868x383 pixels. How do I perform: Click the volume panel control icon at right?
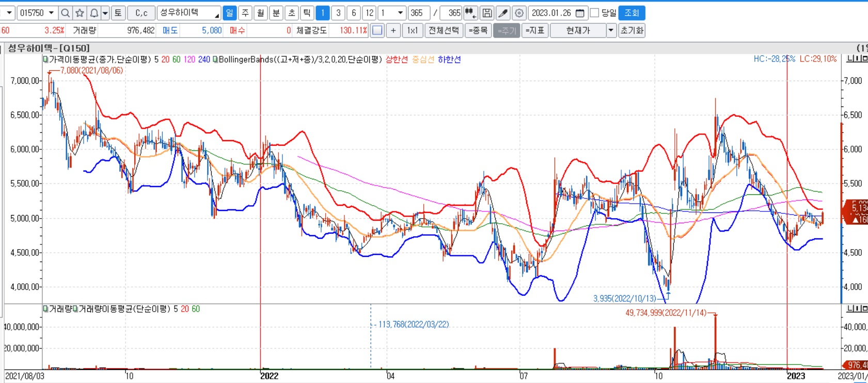[857, 309]
